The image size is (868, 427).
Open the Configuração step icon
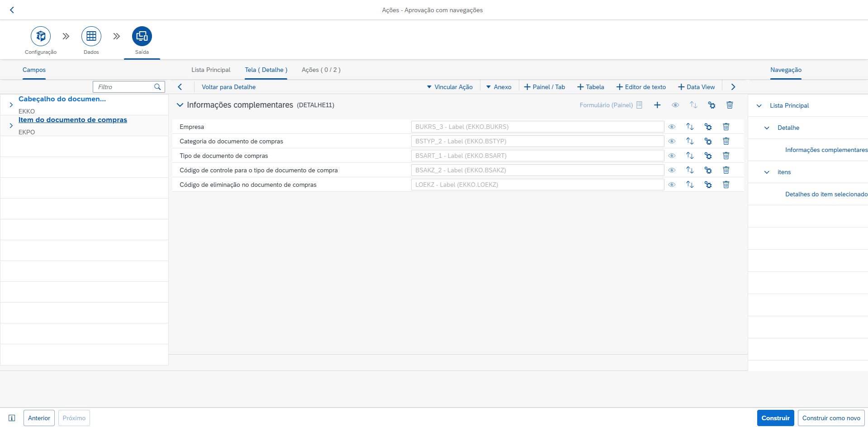pos(41,36)
